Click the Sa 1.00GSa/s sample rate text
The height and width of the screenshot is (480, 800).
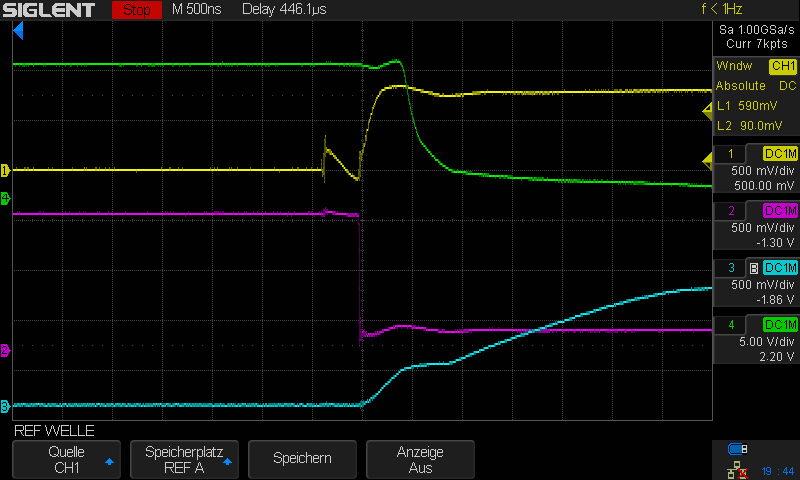pos(757,30)
